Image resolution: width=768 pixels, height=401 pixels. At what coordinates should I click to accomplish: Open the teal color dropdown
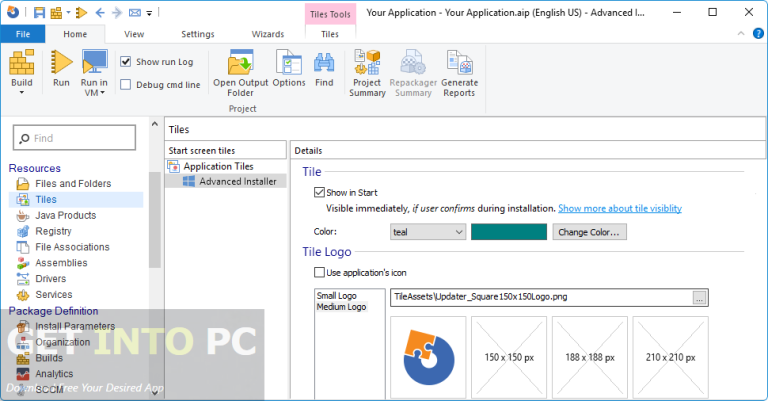pyautogui.click(x=428, y=232)
